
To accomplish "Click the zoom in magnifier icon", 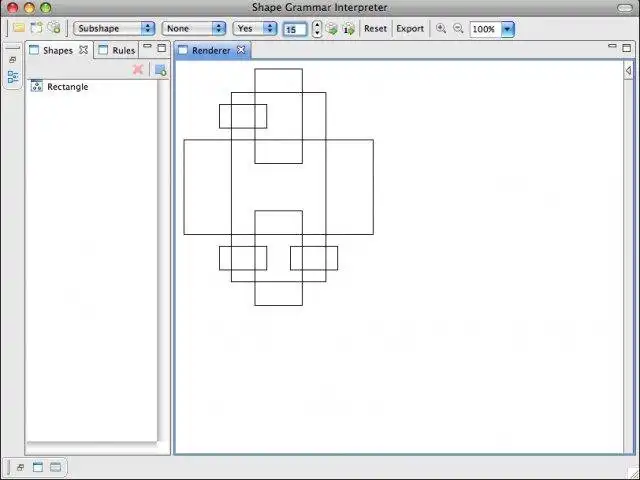I will (x=441, y=29).
